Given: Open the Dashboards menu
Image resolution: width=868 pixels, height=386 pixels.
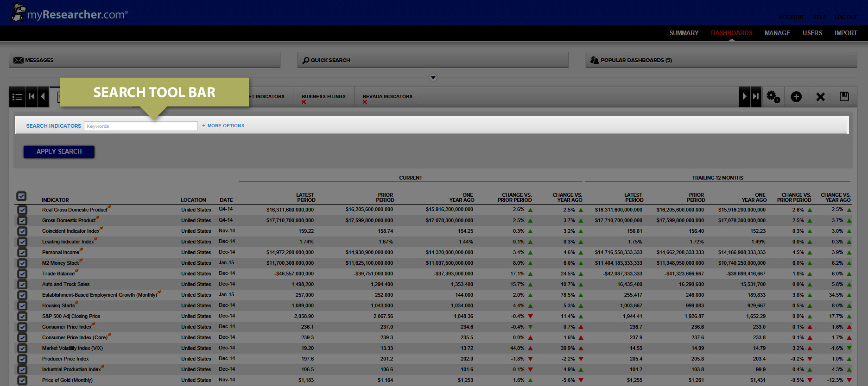Looking at the screenshot, I should [731, 33].
